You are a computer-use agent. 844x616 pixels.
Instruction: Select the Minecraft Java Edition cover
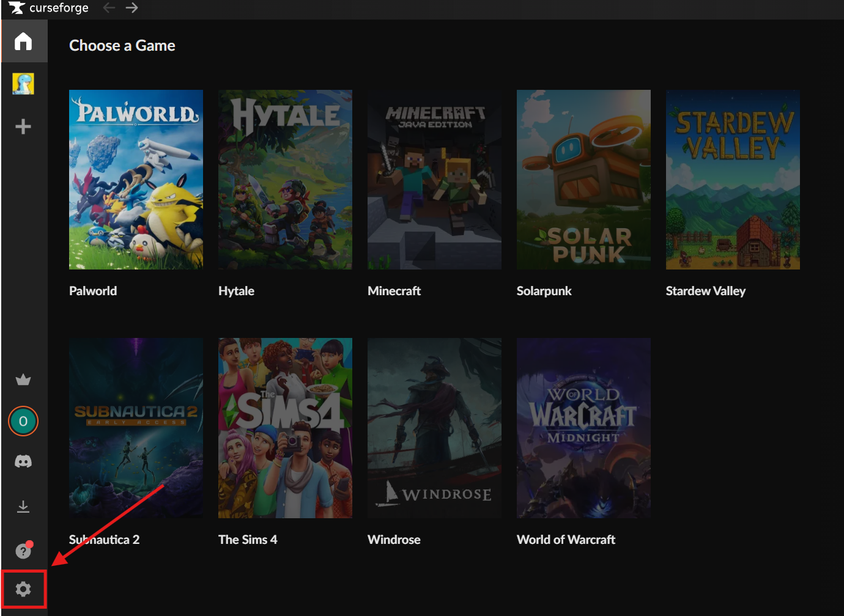click(x=434, y=180)
